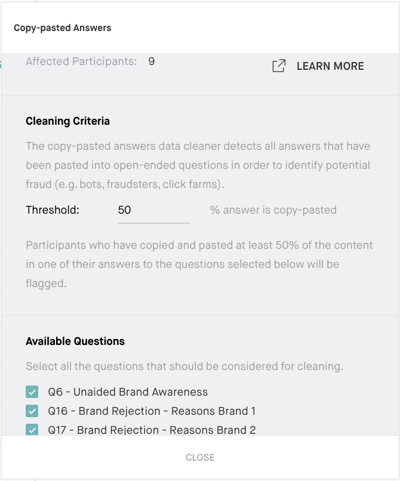Toggle the Q16 Brand Rejection checkbox
This screenshot has width=400, height=481.
32,411
